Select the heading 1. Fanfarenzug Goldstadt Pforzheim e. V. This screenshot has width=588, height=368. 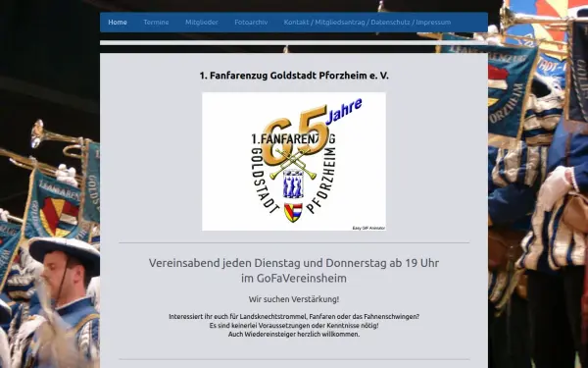(x=294, y=76)
